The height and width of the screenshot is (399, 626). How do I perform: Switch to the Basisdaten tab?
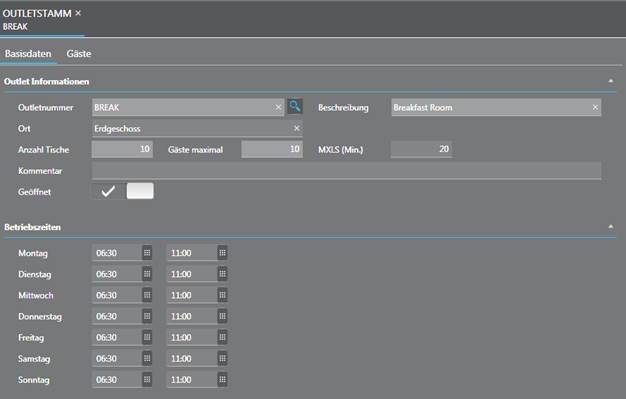(28, 54)
